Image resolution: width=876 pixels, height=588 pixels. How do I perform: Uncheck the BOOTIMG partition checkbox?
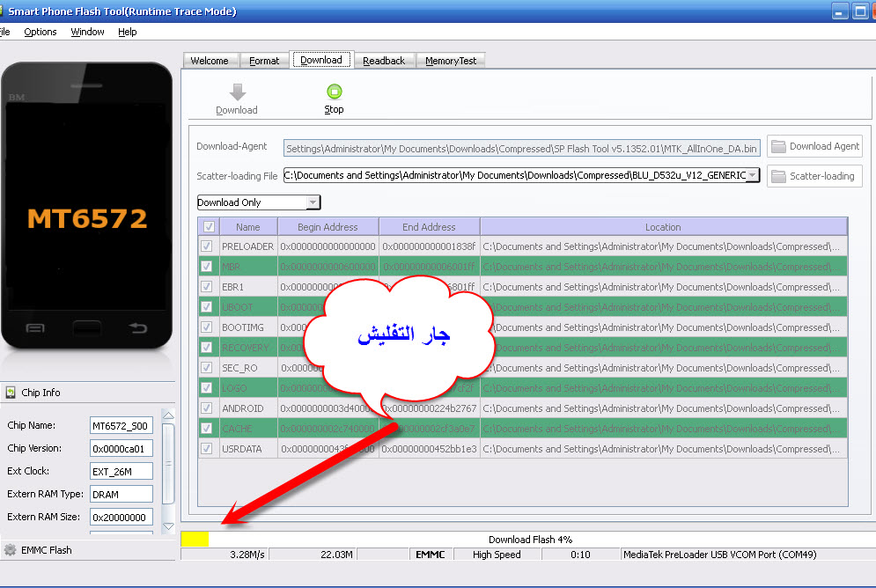pyautogui.click(x=207, y=327)
